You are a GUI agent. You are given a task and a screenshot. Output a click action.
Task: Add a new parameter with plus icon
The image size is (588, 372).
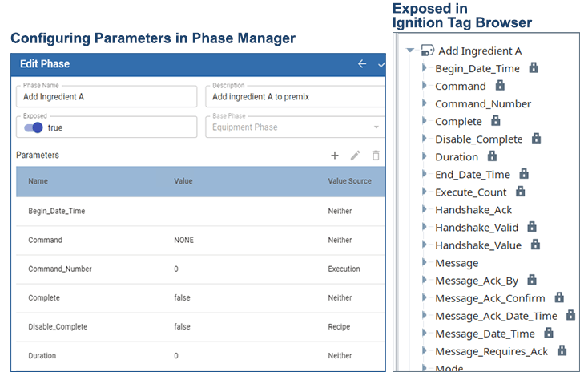click(335, 156)
